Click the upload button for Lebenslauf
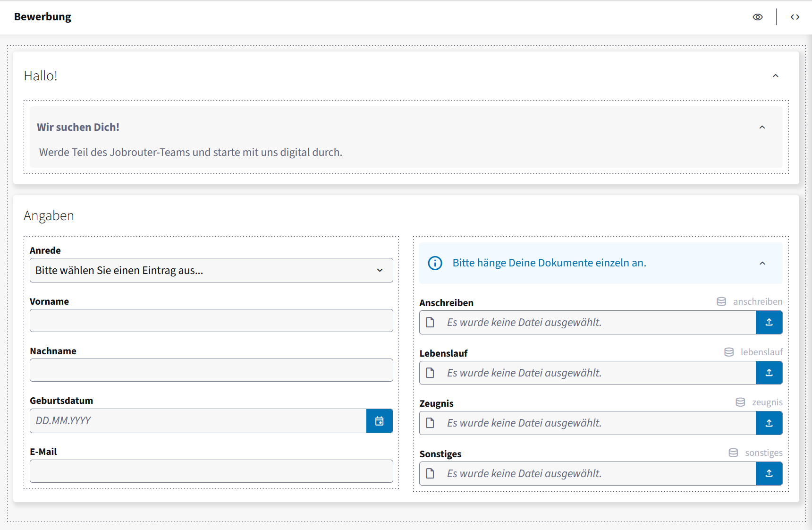 point(769,373)
